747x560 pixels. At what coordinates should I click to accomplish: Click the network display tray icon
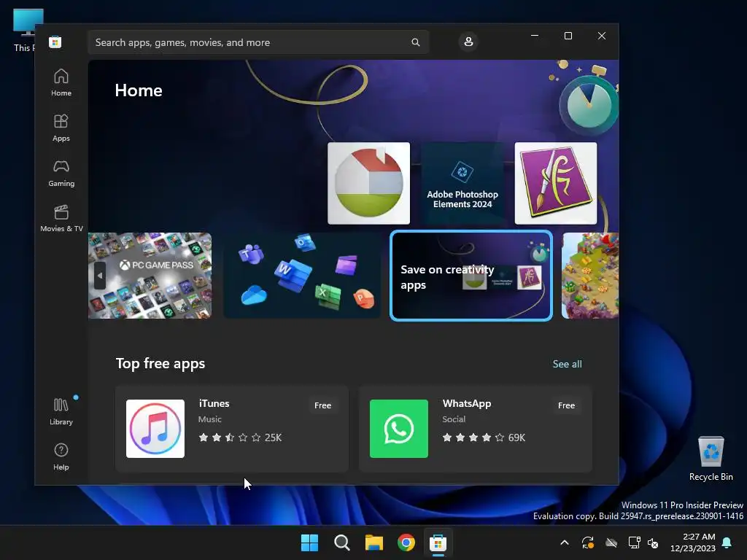pos(634,542)
